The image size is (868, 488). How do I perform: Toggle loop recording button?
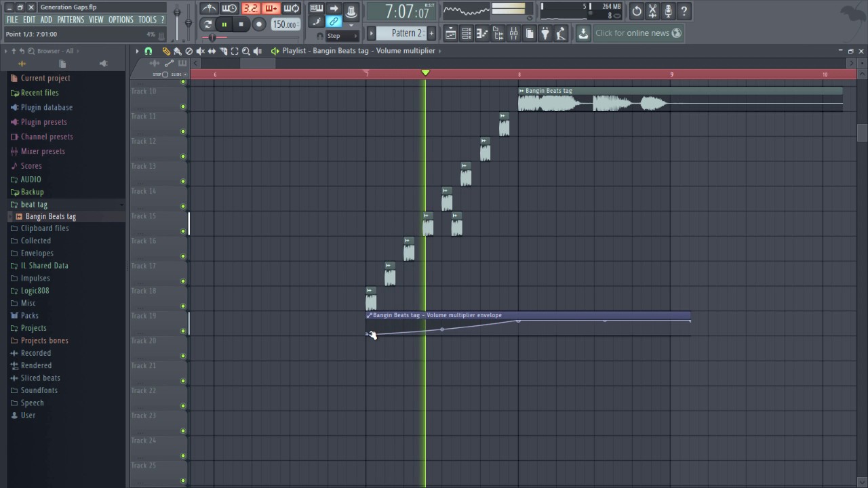tap(292, 8)
